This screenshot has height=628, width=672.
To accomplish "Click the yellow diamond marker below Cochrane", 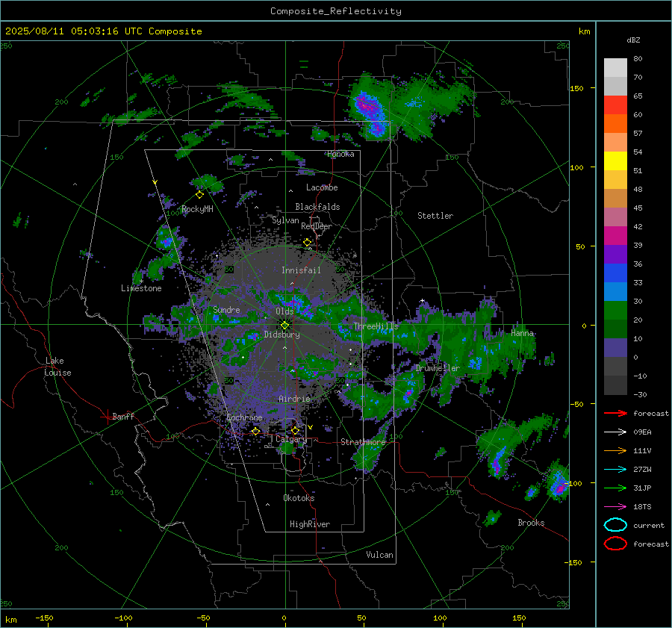I will pyautogui.click(x=256, y=431).
